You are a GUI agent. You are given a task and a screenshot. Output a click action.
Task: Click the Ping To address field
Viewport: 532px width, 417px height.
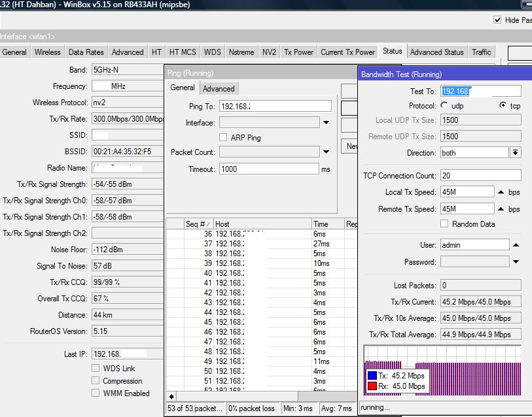[x=275, y=105]
